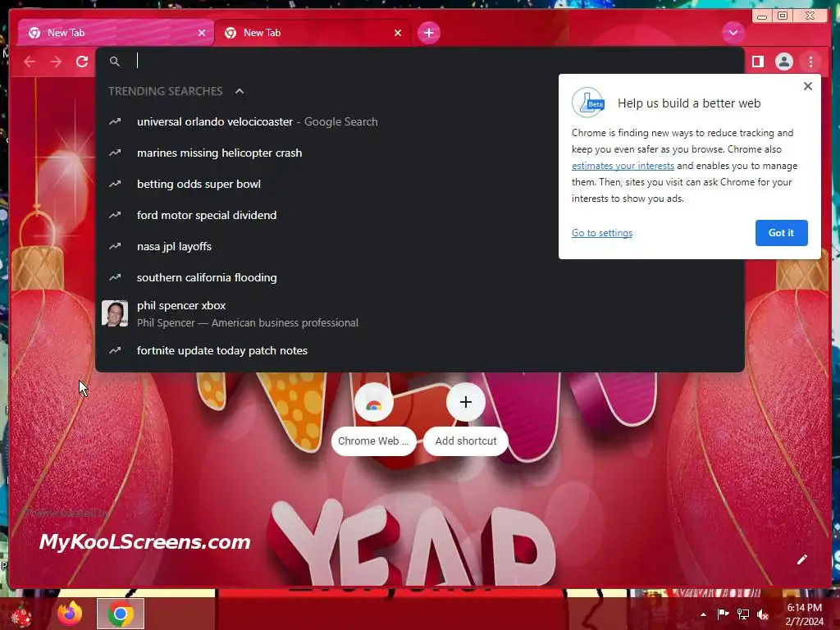
Task: Switch to the first New Tab
Action: pos(115,33)
